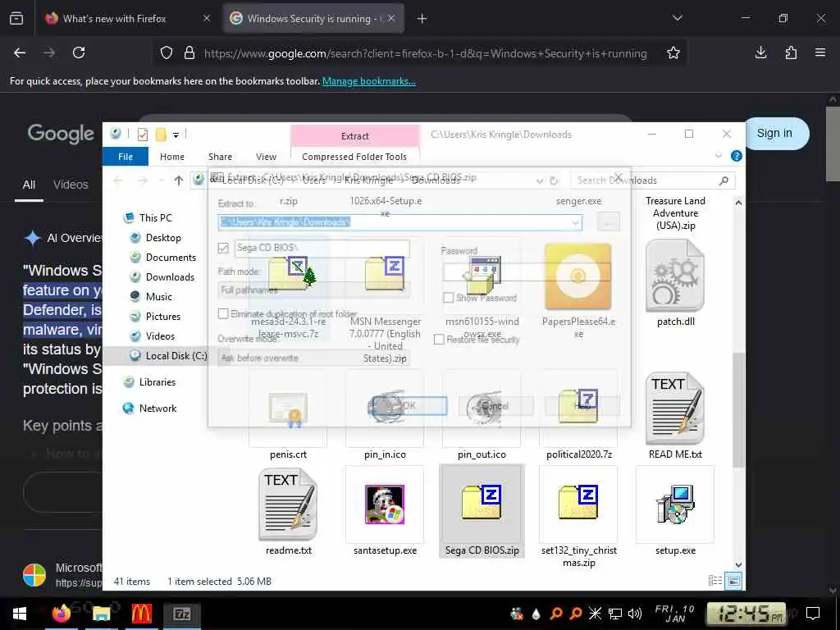
Task: Click Properties icon in Explorer quick toolbar
Action: [143, 134]
